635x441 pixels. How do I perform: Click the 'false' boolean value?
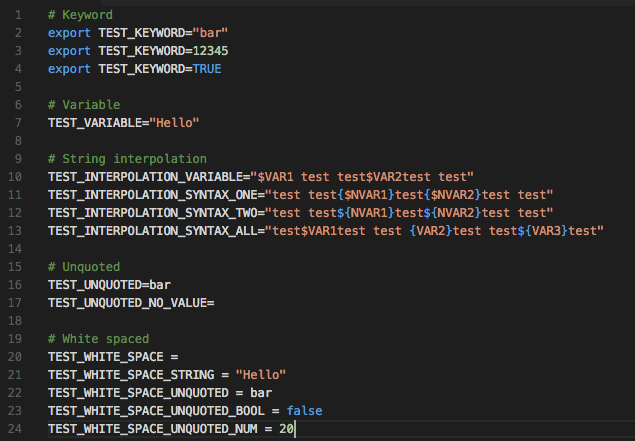[304, 411]
